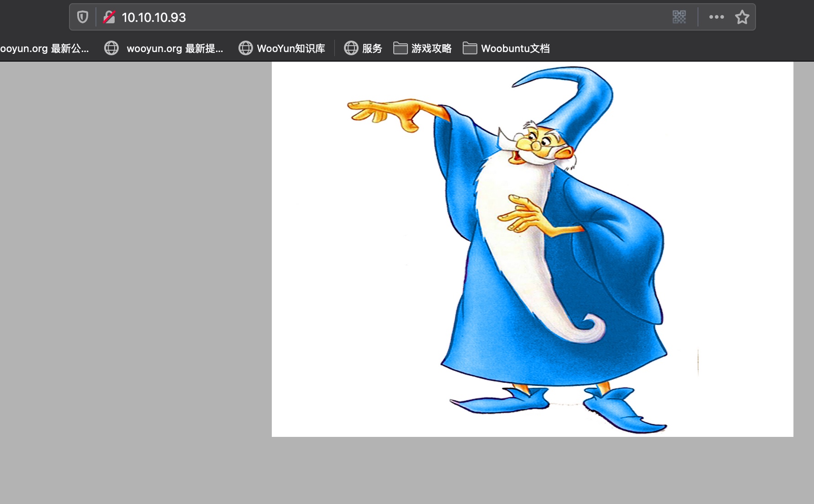
Task: Open the wooyun.org 最新公... bookmark
Action: click(45, 48)
